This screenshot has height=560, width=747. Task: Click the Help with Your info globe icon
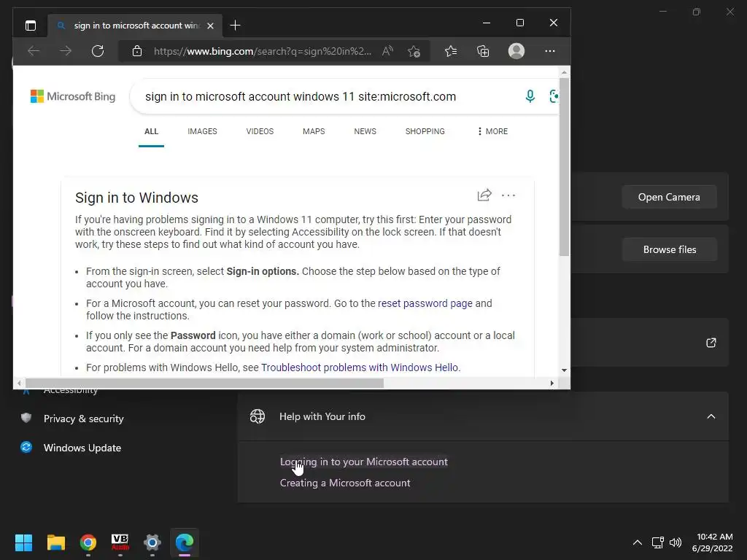[x=258, y=416]
